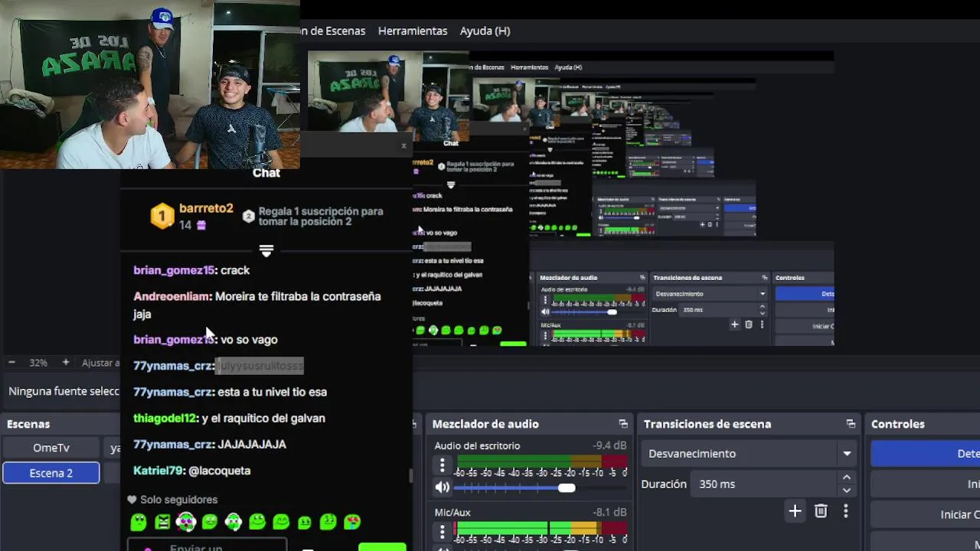Click the purple gift icon next to 14

tap(201, 225)
